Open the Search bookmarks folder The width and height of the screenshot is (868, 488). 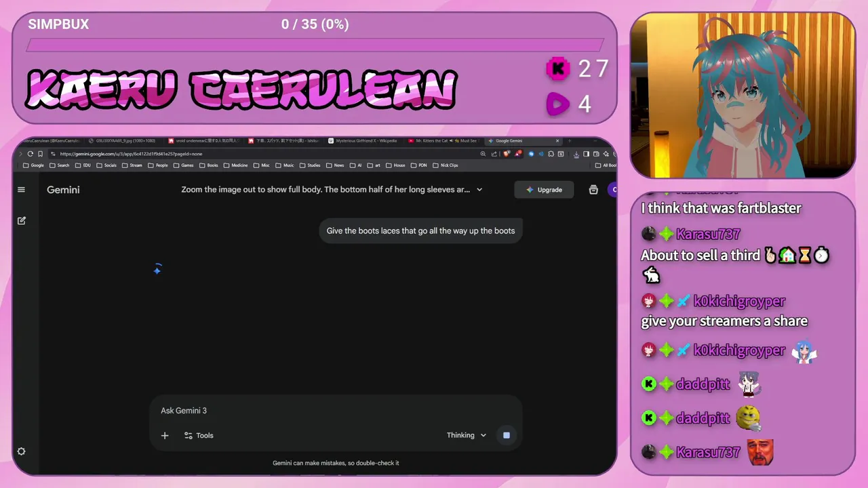(59, 165)
